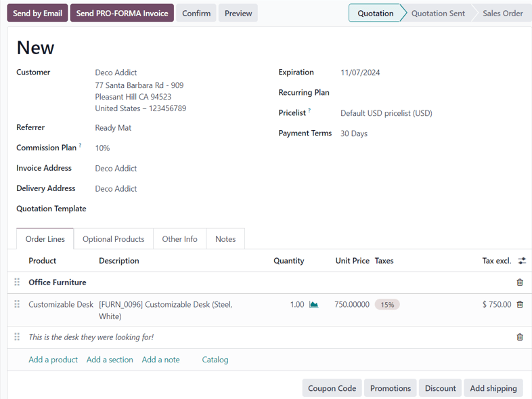The height and width of the screenshot is (399, 532).
Task: Click drag handle of Customizable Desk row
Action: (17, 305)
